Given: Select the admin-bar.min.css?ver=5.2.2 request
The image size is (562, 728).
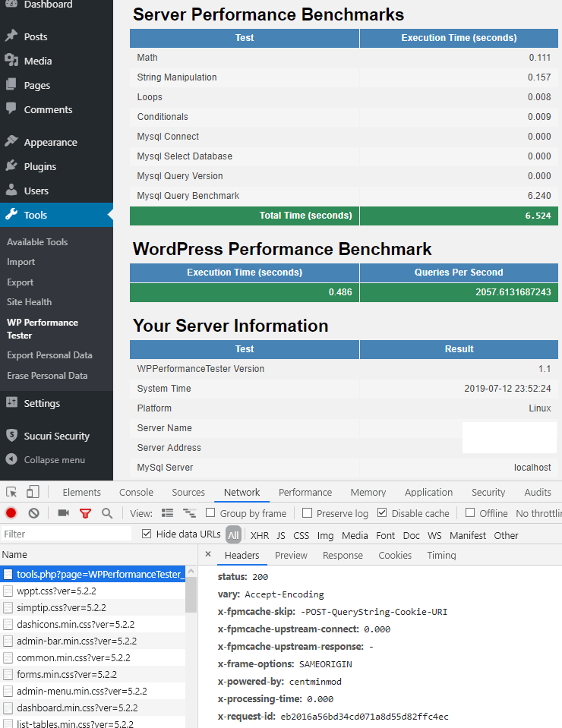Looking at the screenshot, I should tap(93, 641).
